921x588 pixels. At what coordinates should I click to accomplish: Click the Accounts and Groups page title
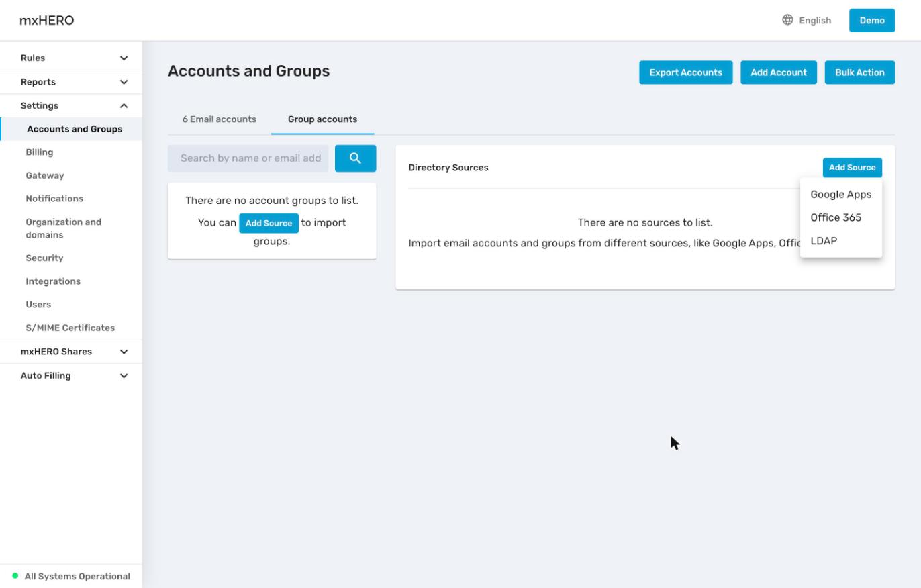(x=249, y=71)
